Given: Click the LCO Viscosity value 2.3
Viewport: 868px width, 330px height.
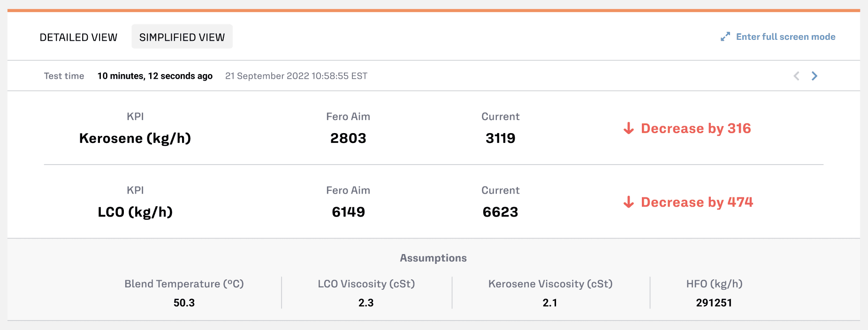Looking at the screenshot, I should click(366, 303).
